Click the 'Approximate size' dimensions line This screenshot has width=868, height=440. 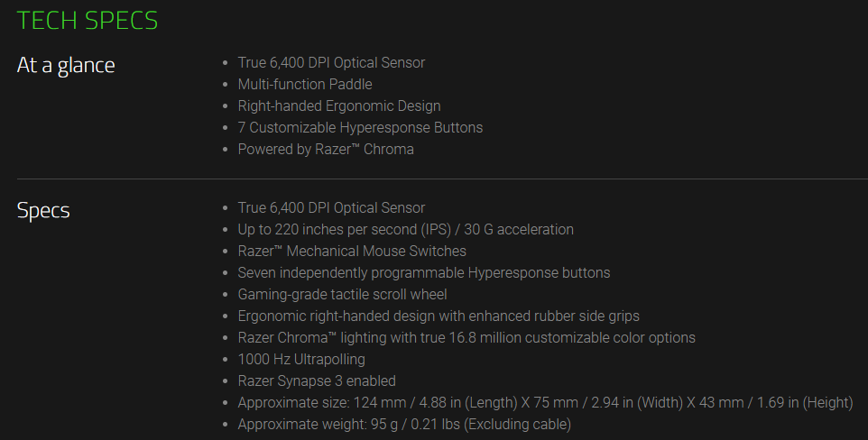coord(545,402)
